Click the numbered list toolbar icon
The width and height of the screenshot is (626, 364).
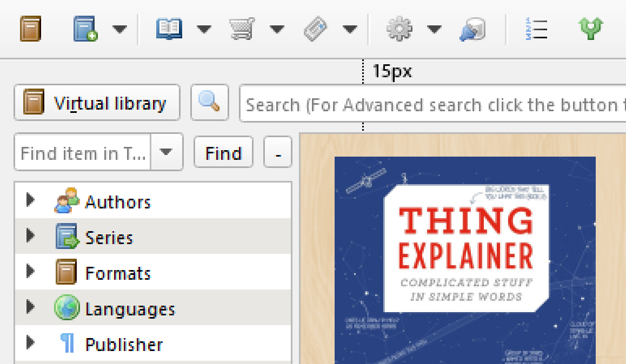(x=537, y=29)
